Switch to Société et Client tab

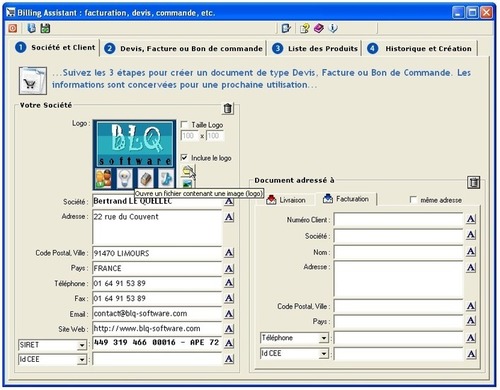tap(56, 48)
